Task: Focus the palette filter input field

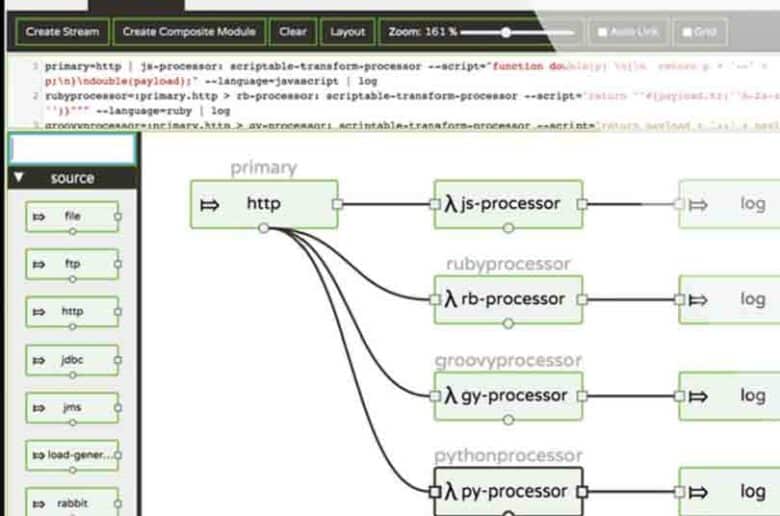Action: point(73,149)
